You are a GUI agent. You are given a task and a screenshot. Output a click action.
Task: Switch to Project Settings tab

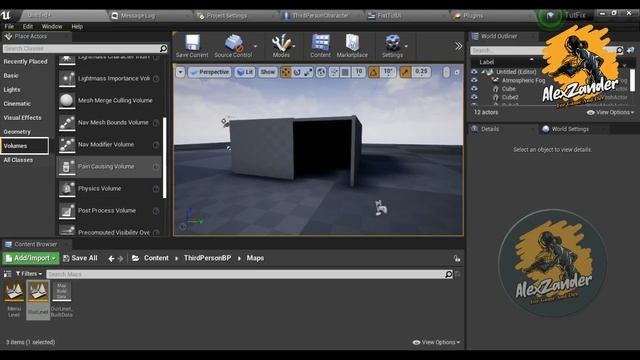[227, 16]
